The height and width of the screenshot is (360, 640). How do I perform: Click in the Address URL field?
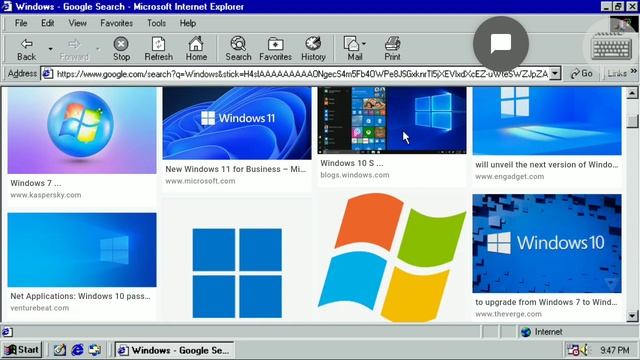tap(302, 74)
